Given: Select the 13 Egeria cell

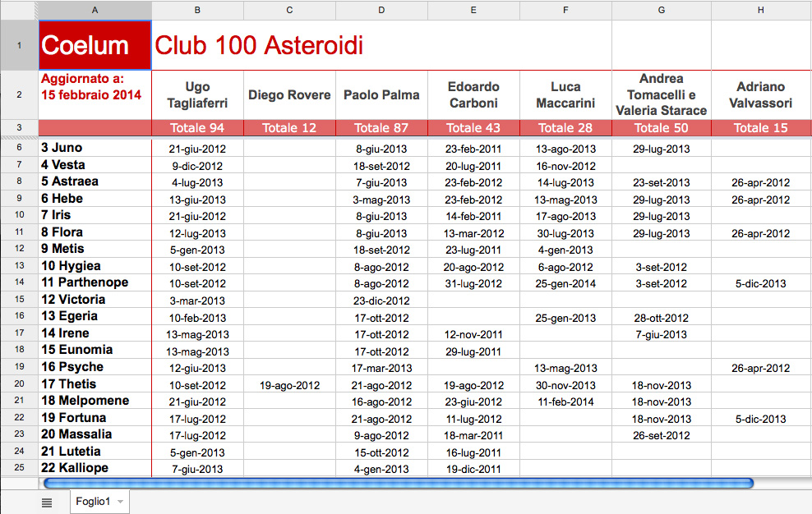Looking at the screenshot, I should click(x=95, y=316).
